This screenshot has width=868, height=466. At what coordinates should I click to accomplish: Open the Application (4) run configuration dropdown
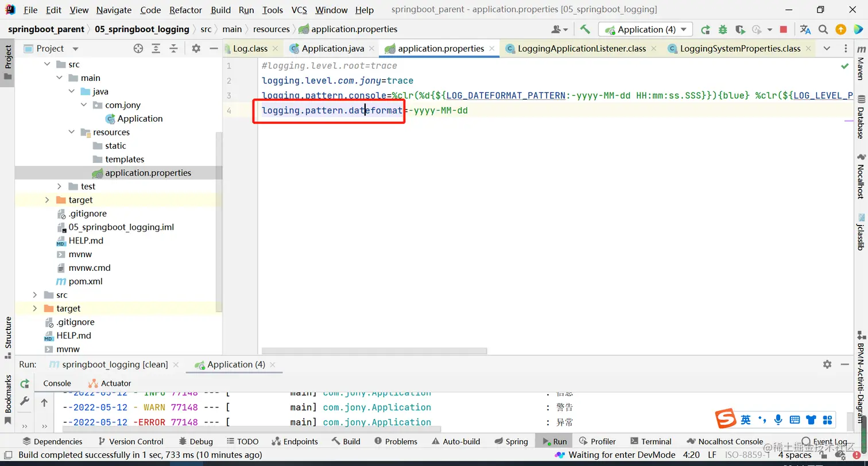(645, 29)
